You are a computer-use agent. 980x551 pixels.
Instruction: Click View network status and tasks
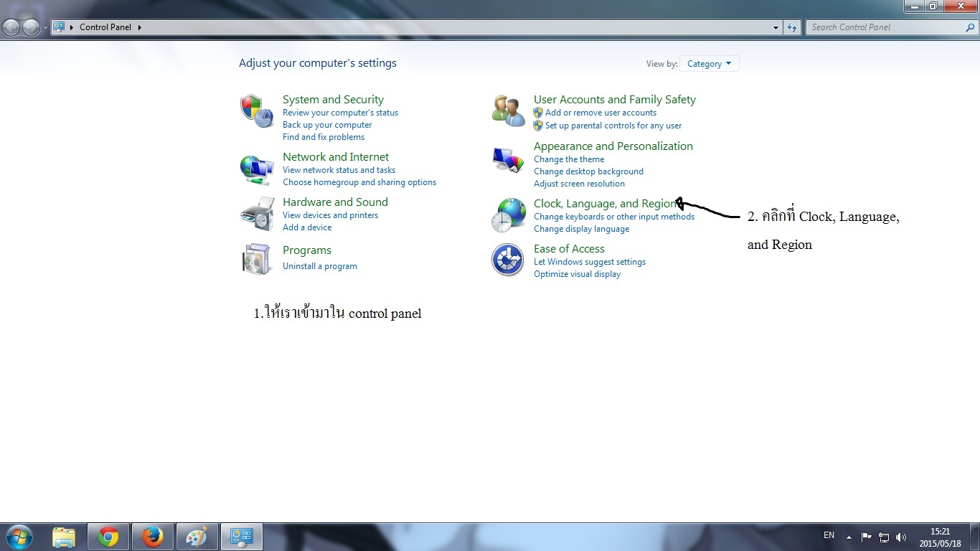click(339, 170)
